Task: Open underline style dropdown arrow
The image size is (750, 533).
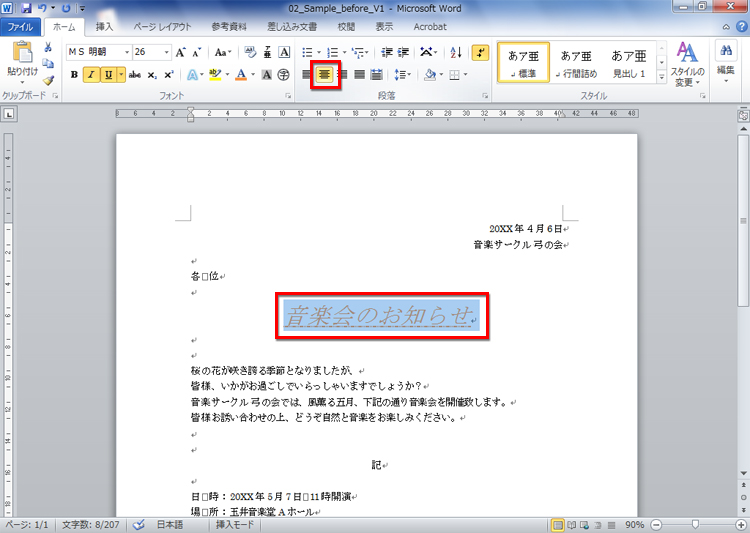Action: [121, 75]
